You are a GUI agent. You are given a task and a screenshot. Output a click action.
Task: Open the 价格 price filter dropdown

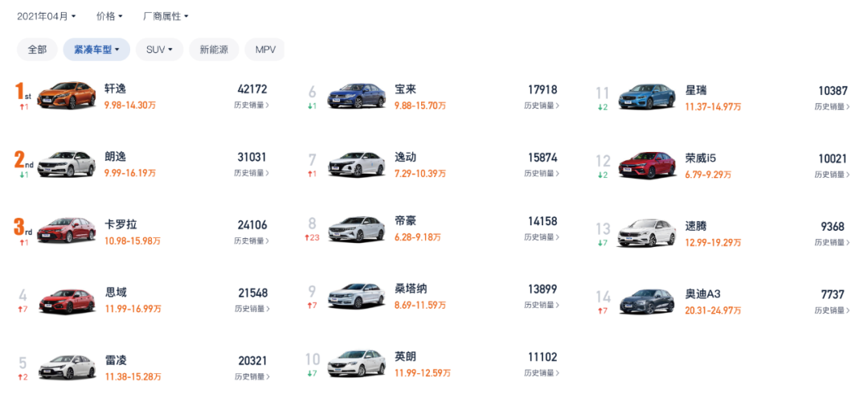tap(109, 16)
